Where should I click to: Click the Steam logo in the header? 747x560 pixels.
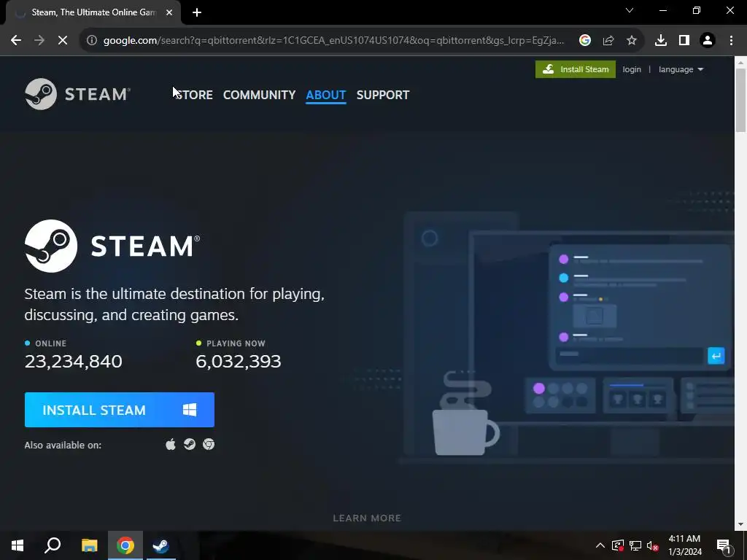[x=77, y=94]
